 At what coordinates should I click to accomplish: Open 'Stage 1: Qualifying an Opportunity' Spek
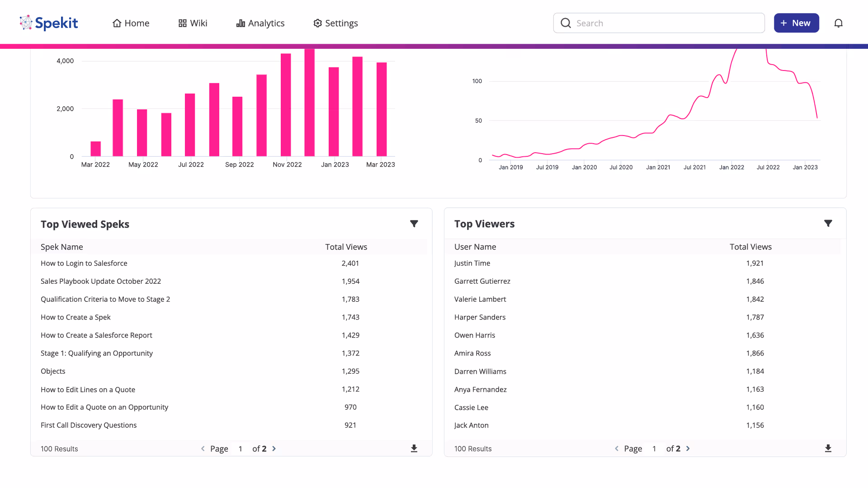[x=97, y=353]
